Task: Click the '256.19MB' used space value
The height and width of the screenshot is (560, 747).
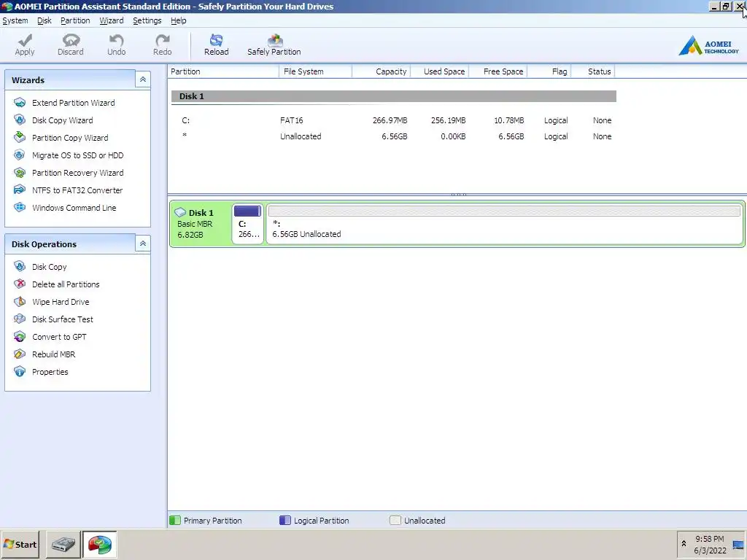Action: tap(449, 120)
